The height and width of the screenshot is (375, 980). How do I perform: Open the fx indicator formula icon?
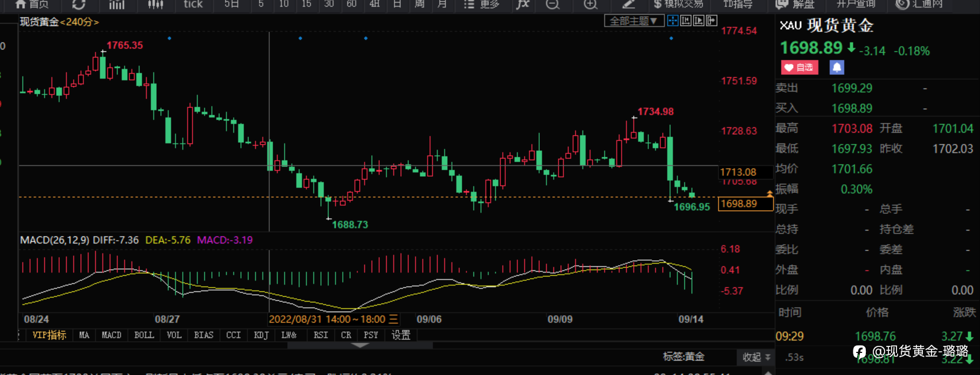tap(523, 4)
